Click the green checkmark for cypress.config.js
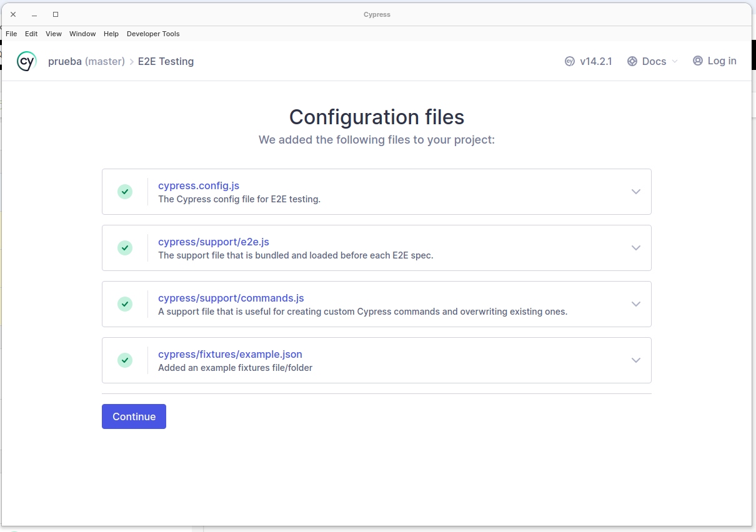Viewport: 756px width, 532px height. pyautogui.click(x=125, y=192)
